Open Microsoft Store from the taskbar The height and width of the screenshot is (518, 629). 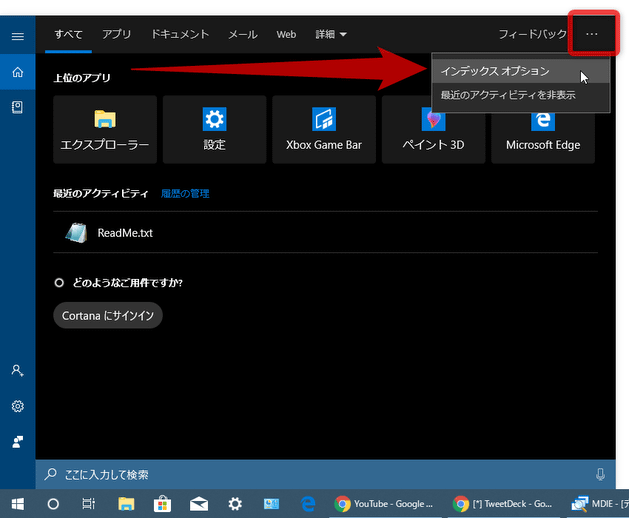click(x=162, y=504)
